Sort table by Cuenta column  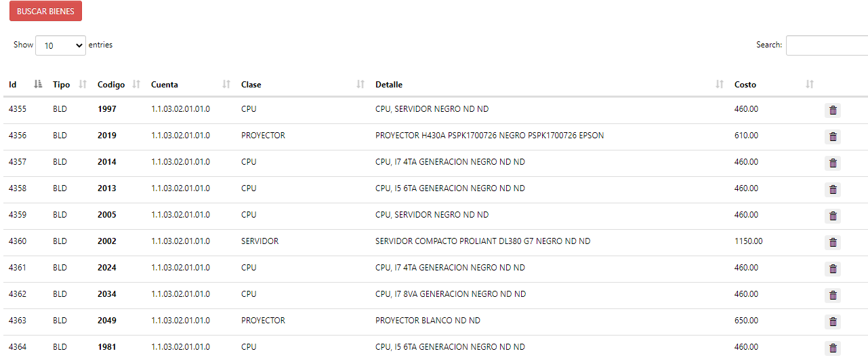[191, 85]
